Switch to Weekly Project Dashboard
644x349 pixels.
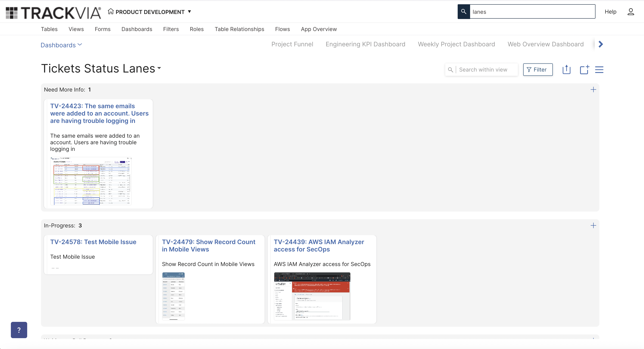point(457,44)
